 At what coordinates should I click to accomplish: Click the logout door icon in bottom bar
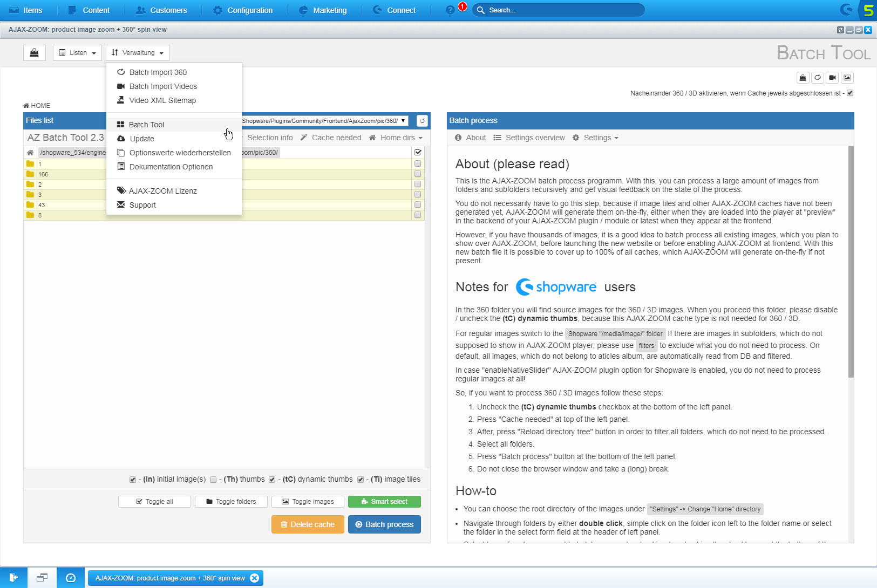pos(13,578)
